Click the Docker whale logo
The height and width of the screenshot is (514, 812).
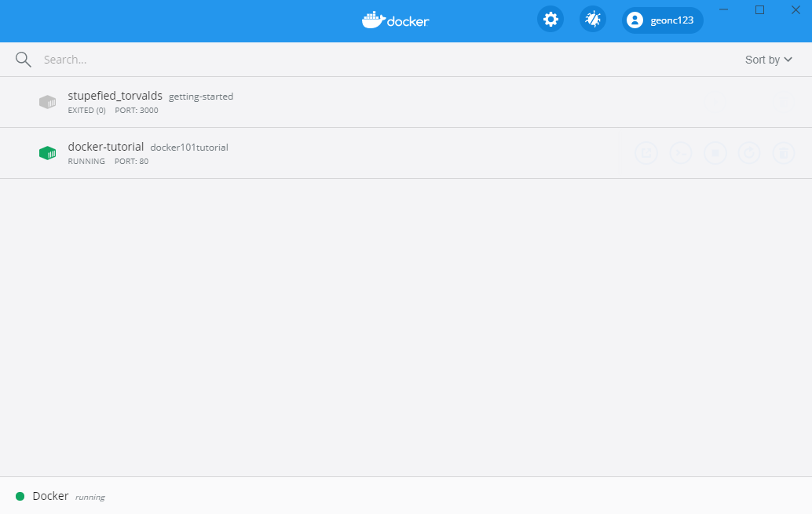pos(396,20)
